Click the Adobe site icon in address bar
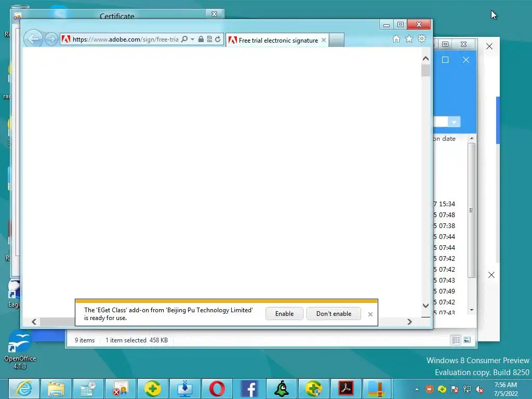This screenshot has width=532, height=399. coord(66,39)
